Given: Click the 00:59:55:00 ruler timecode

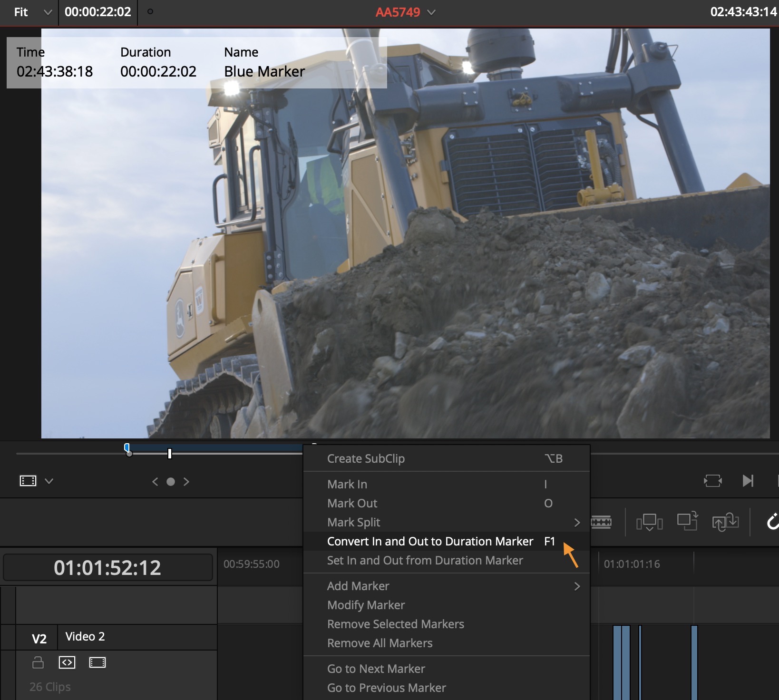Looking at the screenshot, I should 252,564.
